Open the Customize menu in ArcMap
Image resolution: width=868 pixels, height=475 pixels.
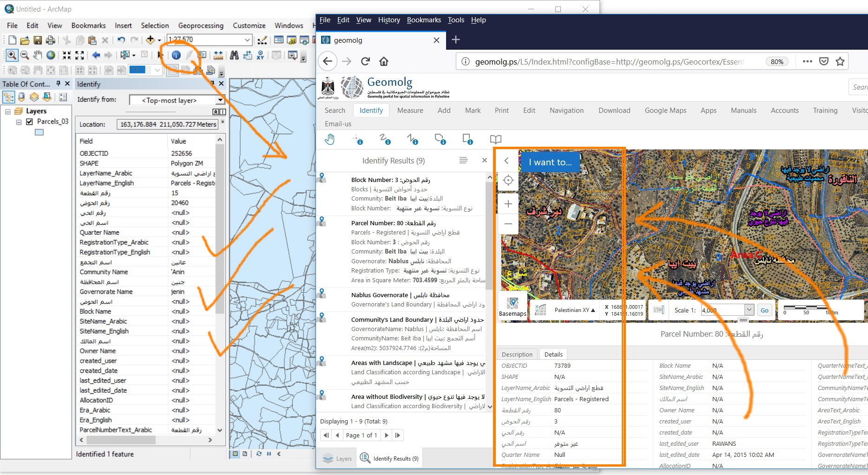click(x=249, y=26)
